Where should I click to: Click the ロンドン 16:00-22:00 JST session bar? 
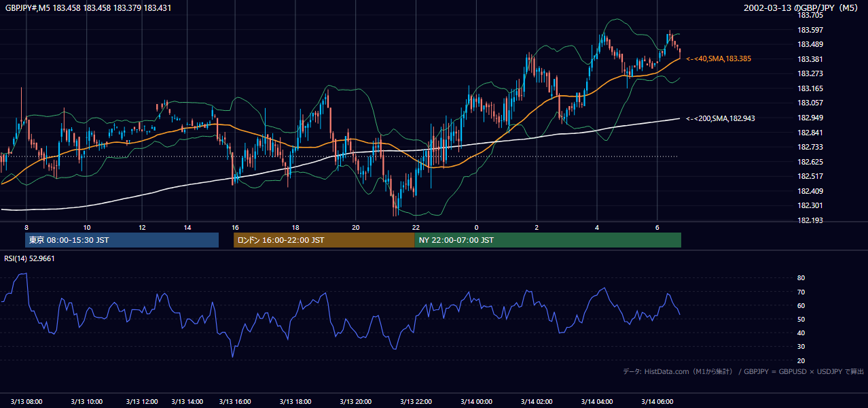(324, 240)
